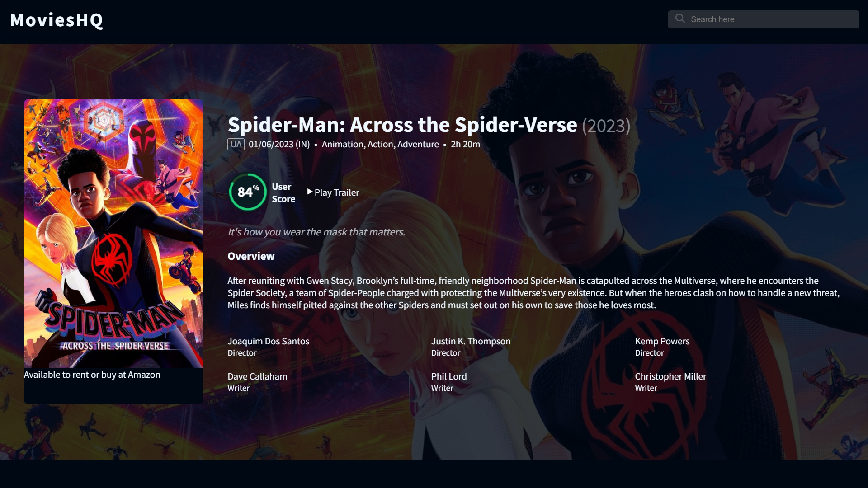
Task: Click the Animation, Action, Adventure genres text
Action: (380, 144)
